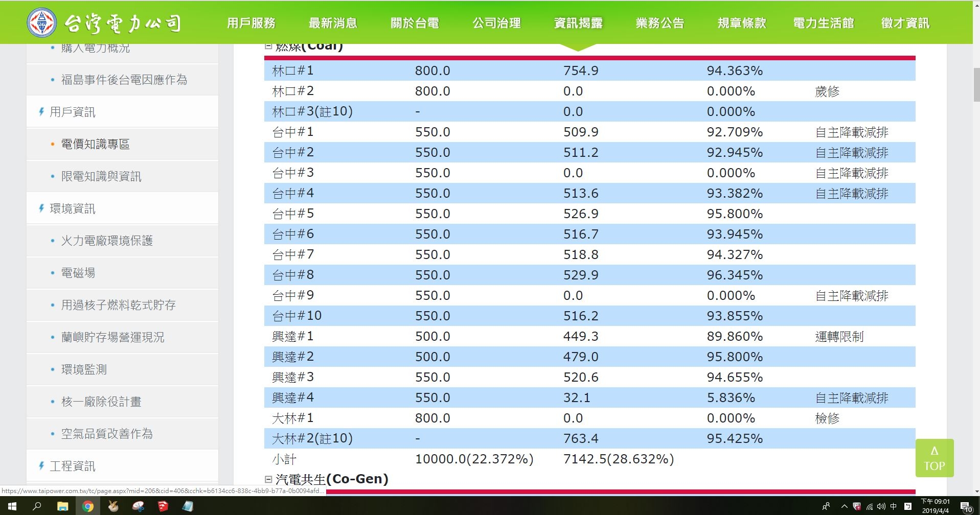The image size is (980, 515).
Task: Click the 林口#1 row name
Action: [293, 71]
